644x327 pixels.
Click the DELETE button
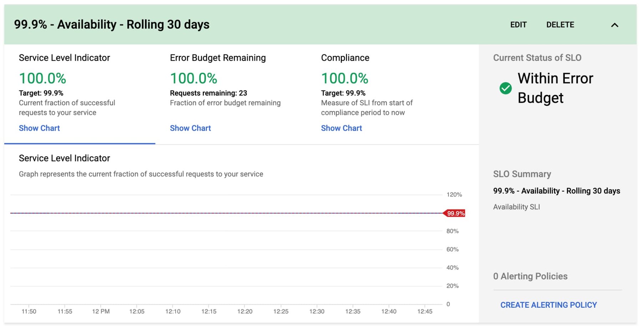[x=560, y=25]
